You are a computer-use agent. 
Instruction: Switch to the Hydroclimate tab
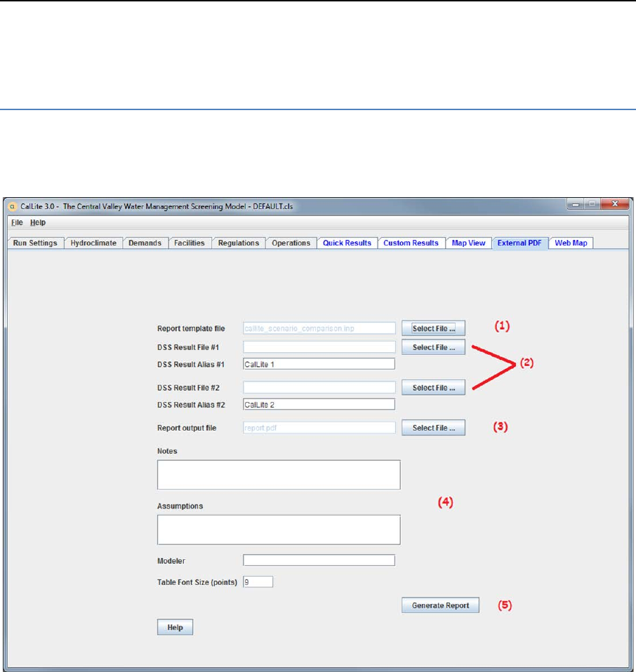[93, 243]
